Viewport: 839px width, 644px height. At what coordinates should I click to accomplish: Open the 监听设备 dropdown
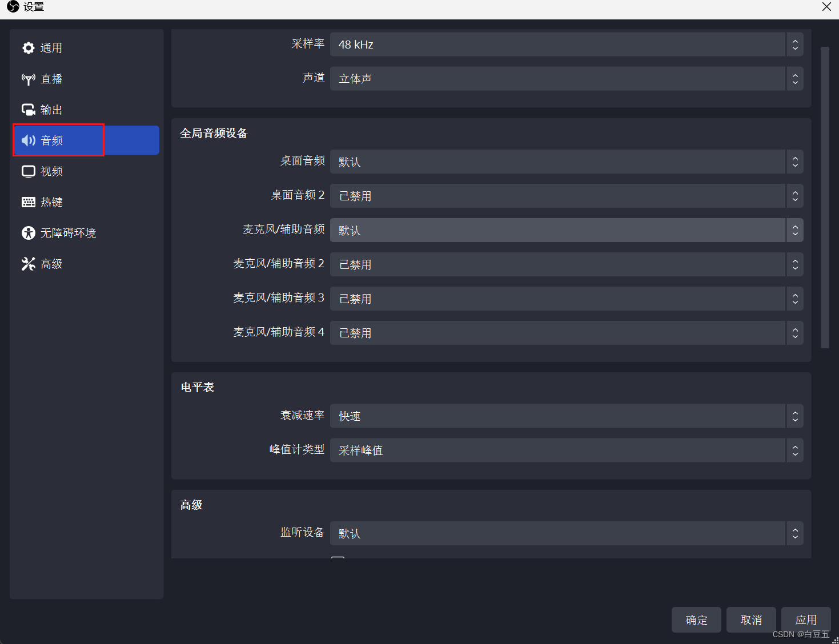(x=567, y=533)
